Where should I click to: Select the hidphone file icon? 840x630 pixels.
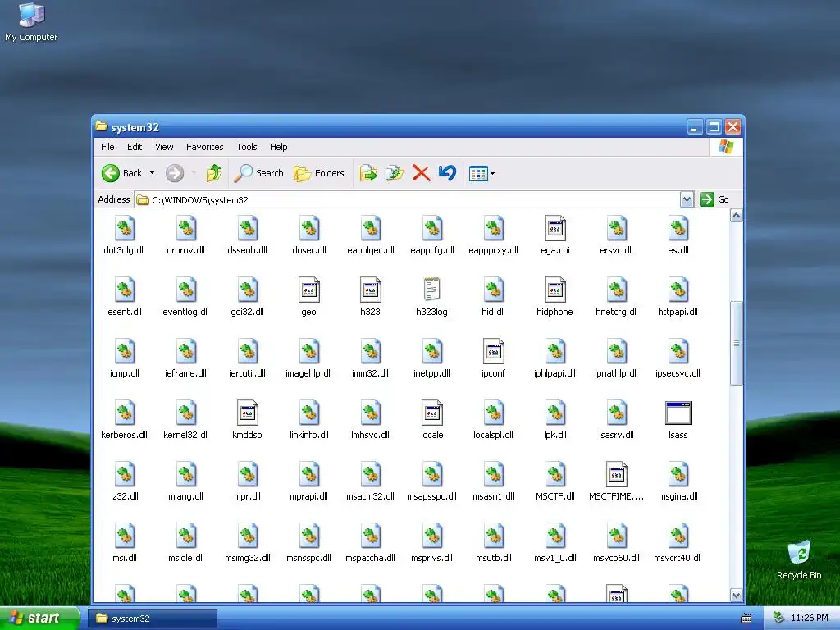click(x=555, y=290)
